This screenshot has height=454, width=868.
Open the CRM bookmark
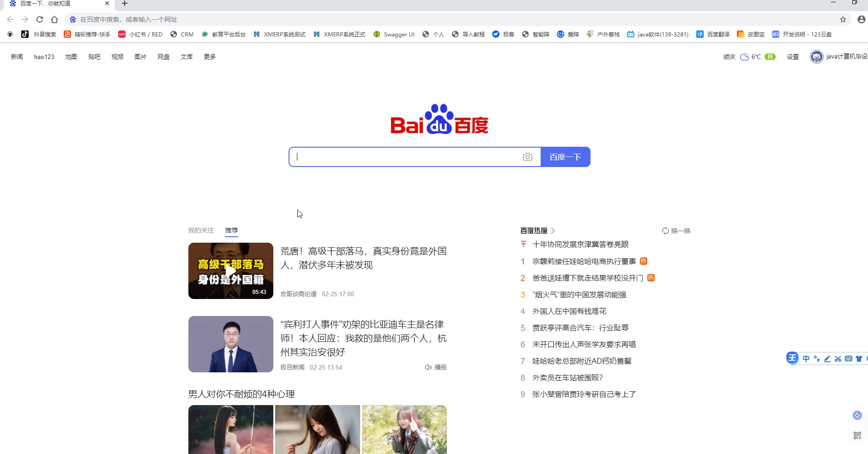point(182,34)
